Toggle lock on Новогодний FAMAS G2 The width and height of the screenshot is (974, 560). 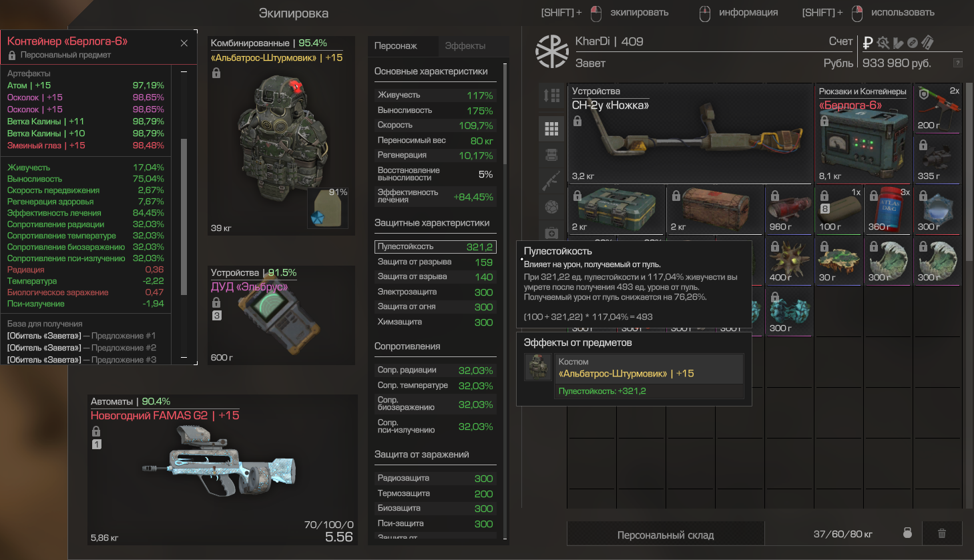point(96,431)
